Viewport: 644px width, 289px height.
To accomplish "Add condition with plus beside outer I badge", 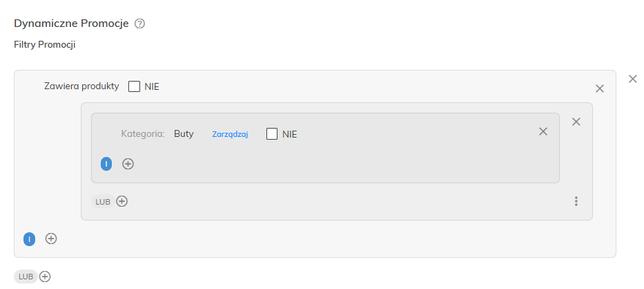I will point(51,239).
